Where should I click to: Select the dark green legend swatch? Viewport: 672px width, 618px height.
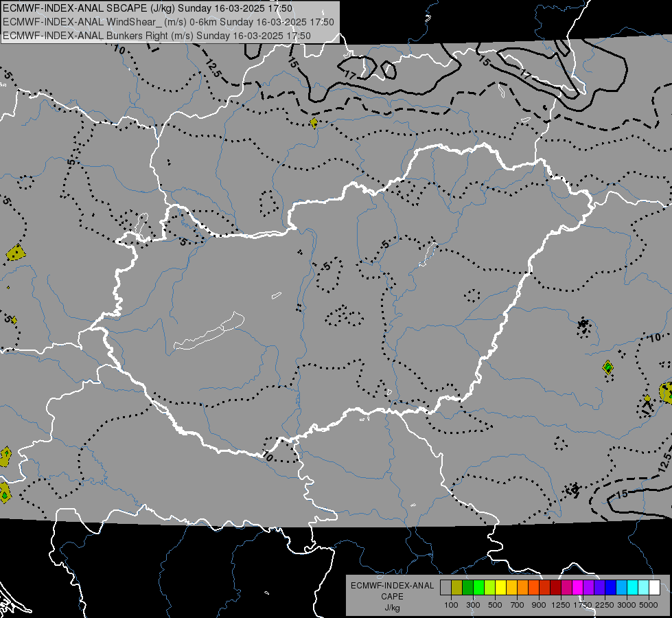click(467, 587)
